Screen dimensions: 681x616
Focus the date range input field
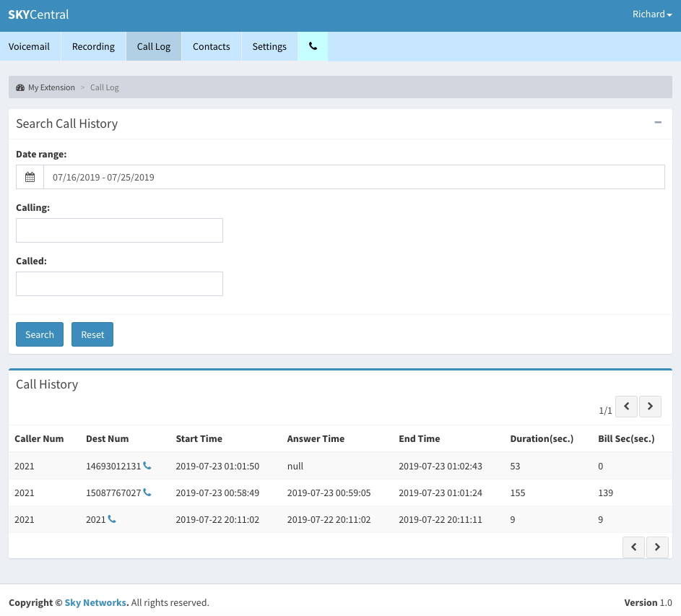[354, 177]
